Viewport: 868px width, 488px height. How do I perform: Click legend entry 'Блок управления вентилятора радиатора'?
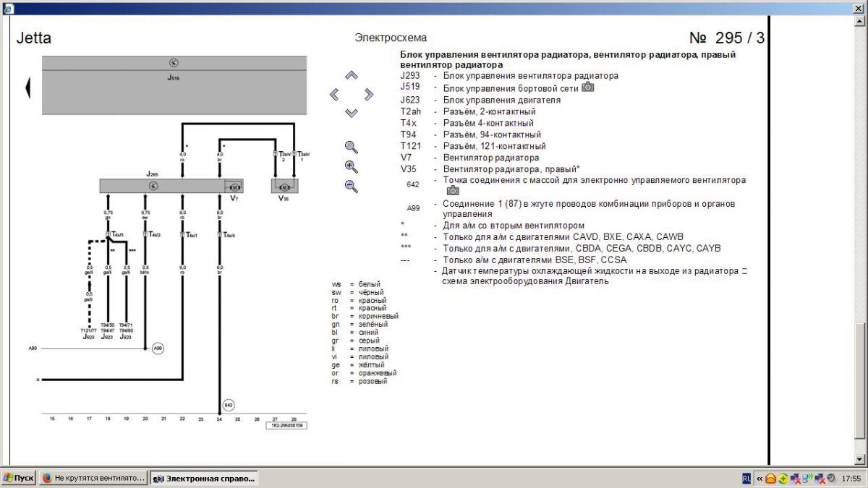coord(530,76)
